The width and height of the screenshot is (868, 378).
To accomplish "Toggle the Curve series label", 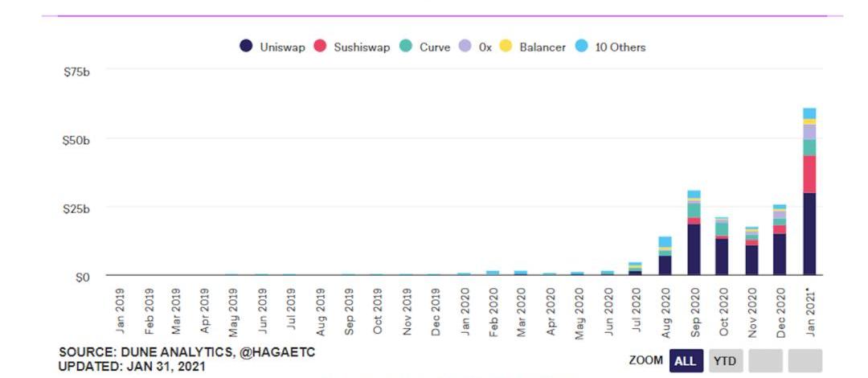I will click(435, 47).
